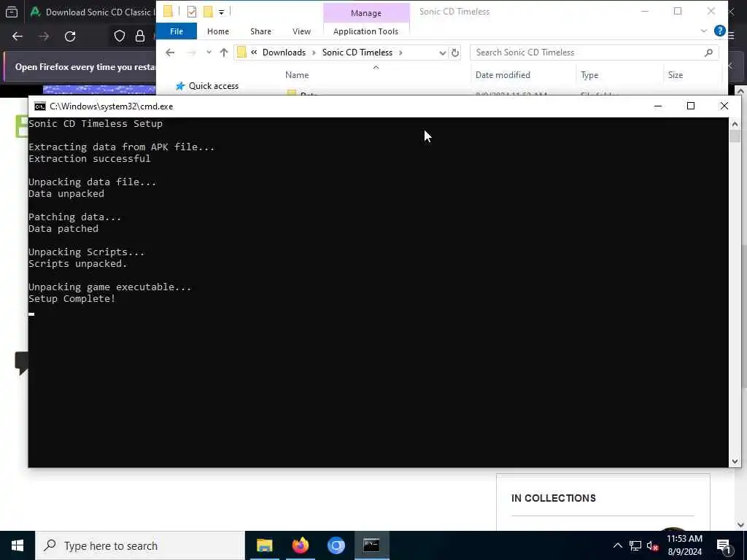Click the taskbar Type here to search box

click(x=140, y=545)
